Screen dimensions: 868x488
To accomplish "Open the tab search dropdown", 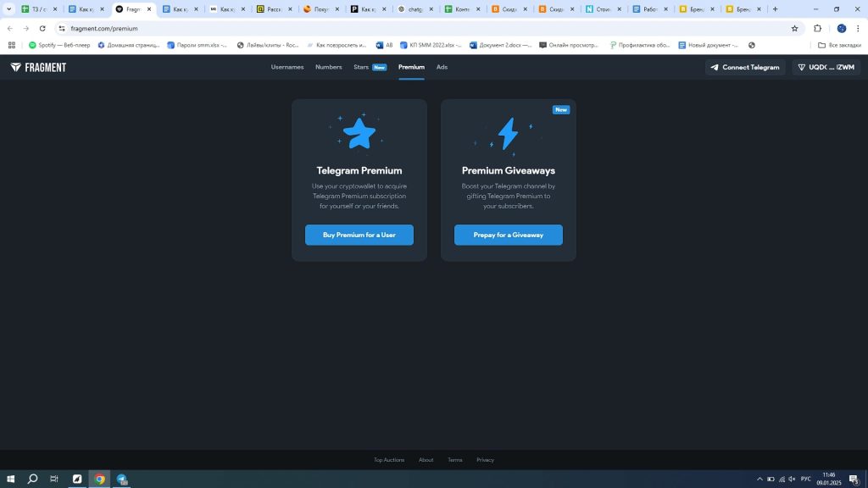I will point(8,8).
